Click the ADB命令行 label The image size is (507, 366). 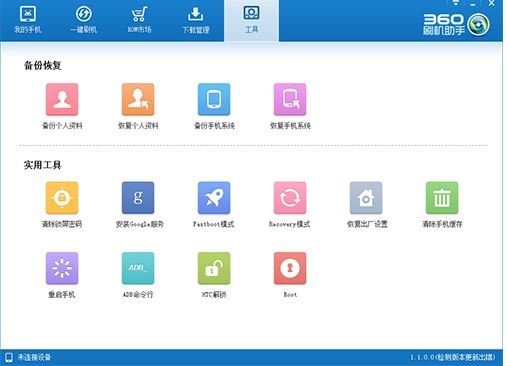pos(138,295)
